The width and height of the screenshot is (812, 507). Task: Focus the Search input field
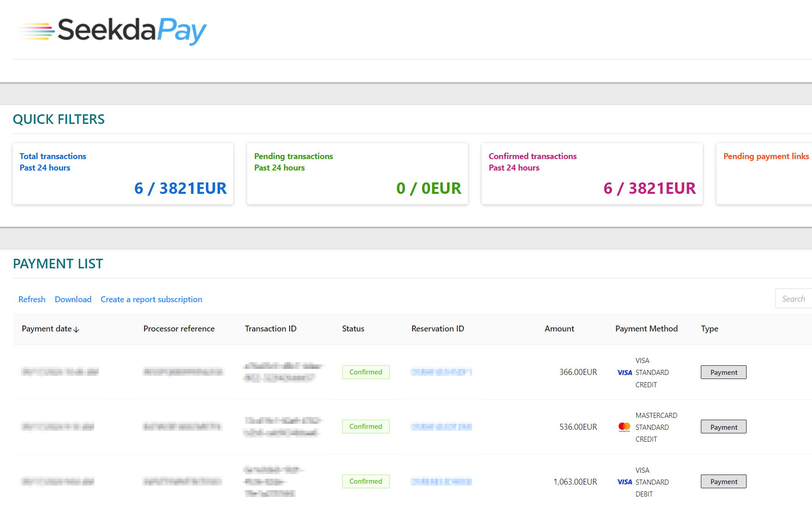[x=794, y=299]
